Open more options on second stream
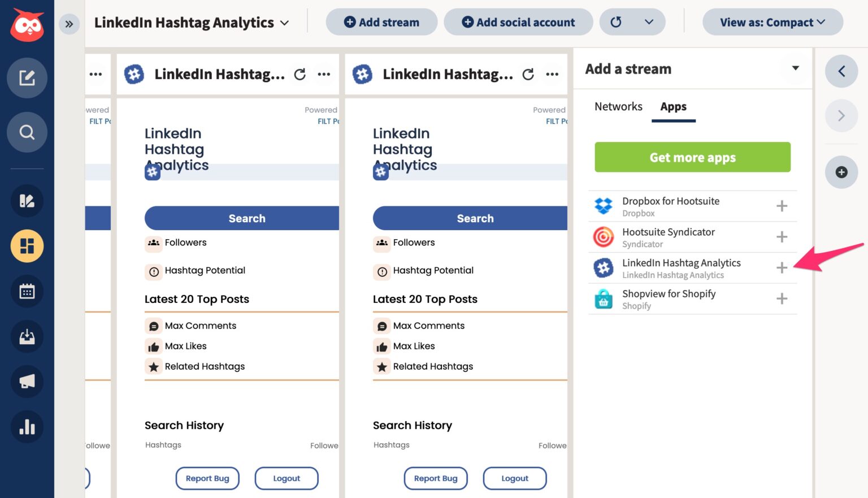868x498 pixels. click(552, 74)
